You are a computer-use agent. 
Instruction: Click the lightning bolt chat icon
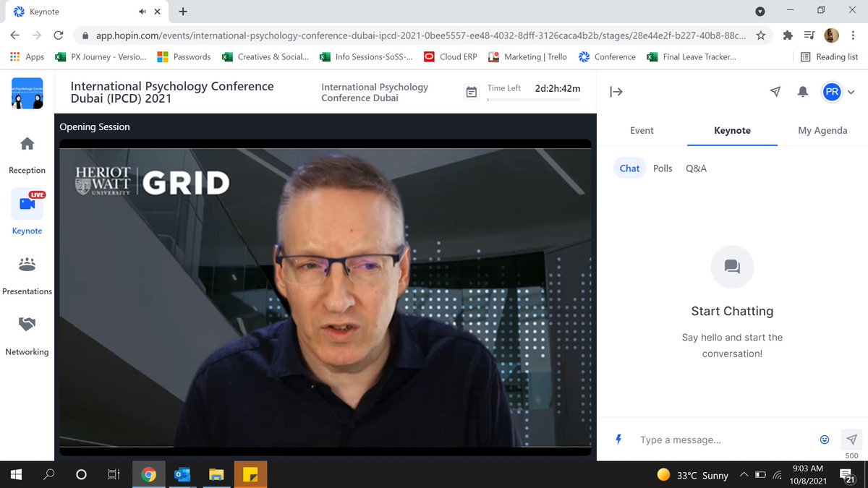click(618, 439)
